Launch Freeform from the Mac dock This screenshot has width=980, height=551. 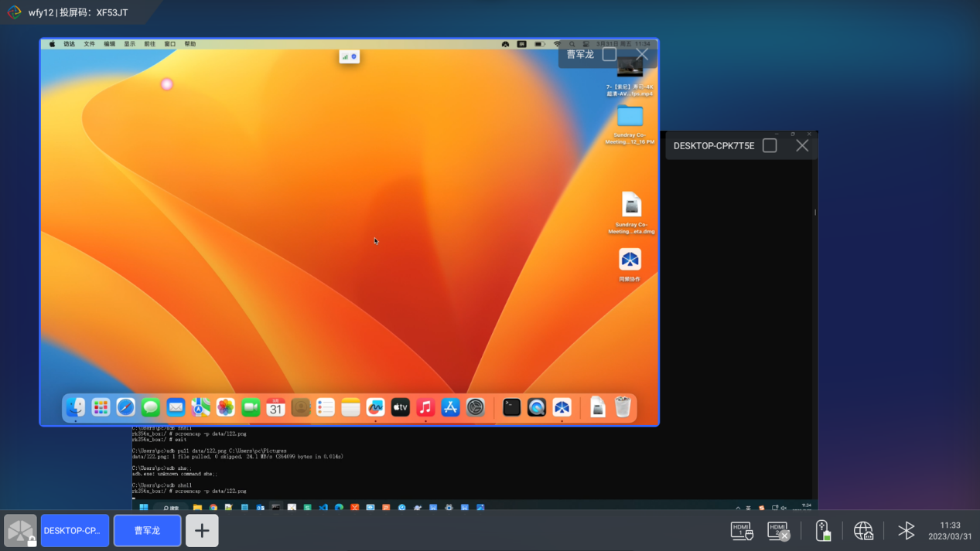[x=376, y=407]
